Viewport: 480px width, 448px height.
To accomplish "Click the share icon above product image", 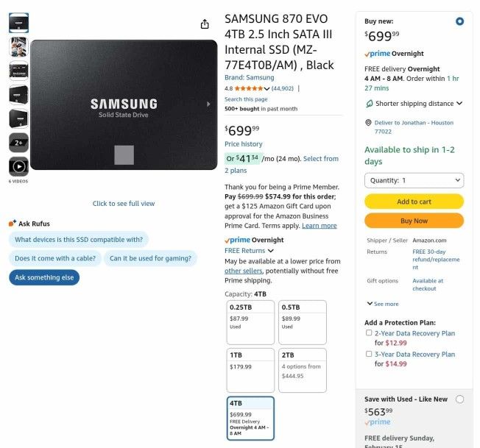I will tap(205, 24).
